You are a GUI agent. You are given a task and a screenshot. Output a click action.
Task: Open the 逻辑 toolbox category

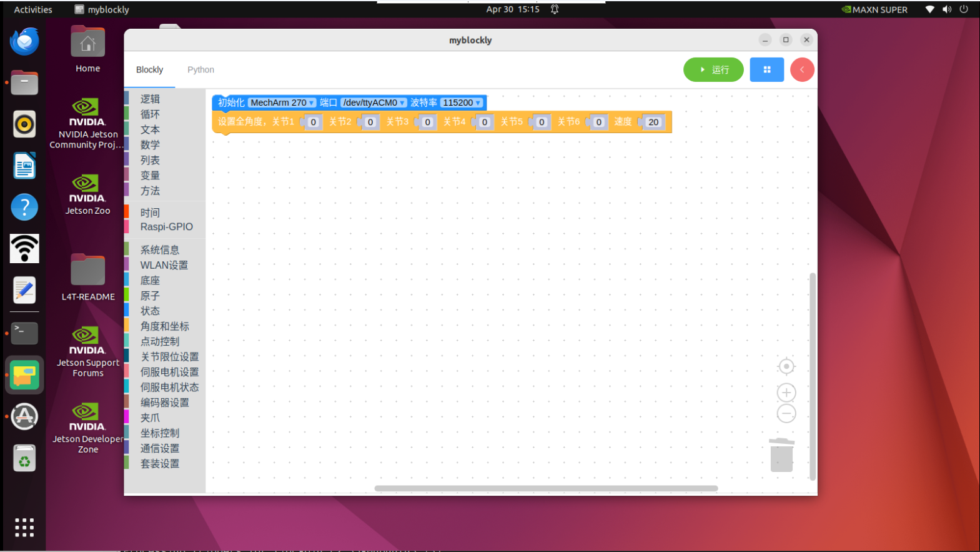[x=150, y=99]
